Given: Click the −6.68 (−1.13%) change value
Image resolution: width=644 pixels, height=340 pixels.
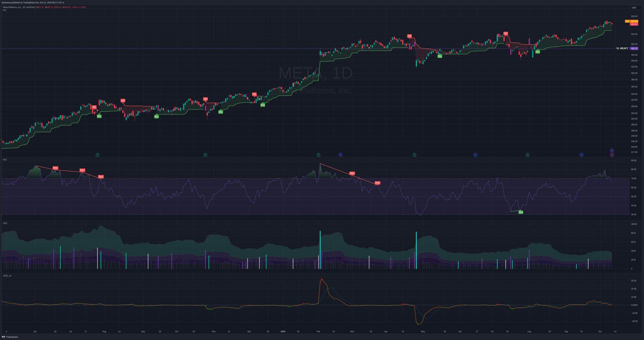Looking at the screenshot, I should pos(79,7).
